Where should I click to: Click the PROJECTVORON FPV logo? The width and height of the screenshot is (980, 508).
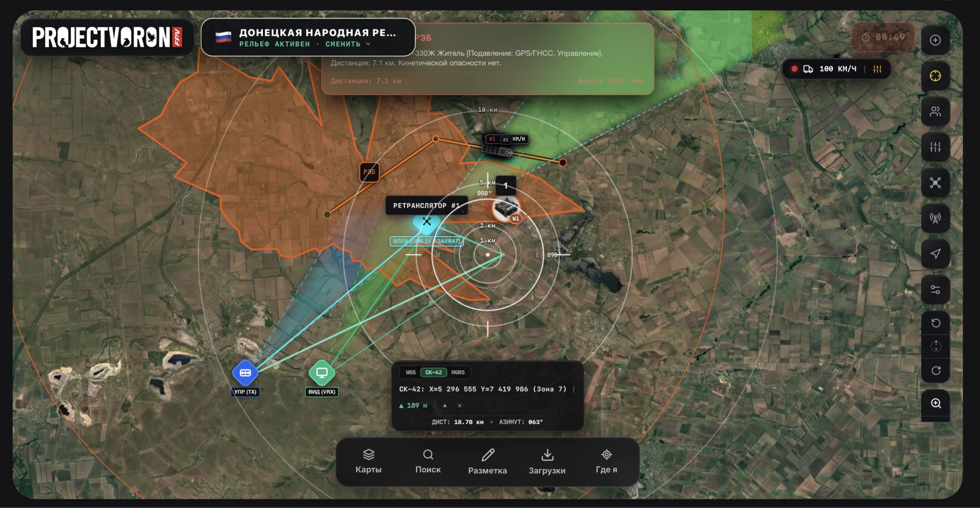pyautogui.click(x=107, y=37)
